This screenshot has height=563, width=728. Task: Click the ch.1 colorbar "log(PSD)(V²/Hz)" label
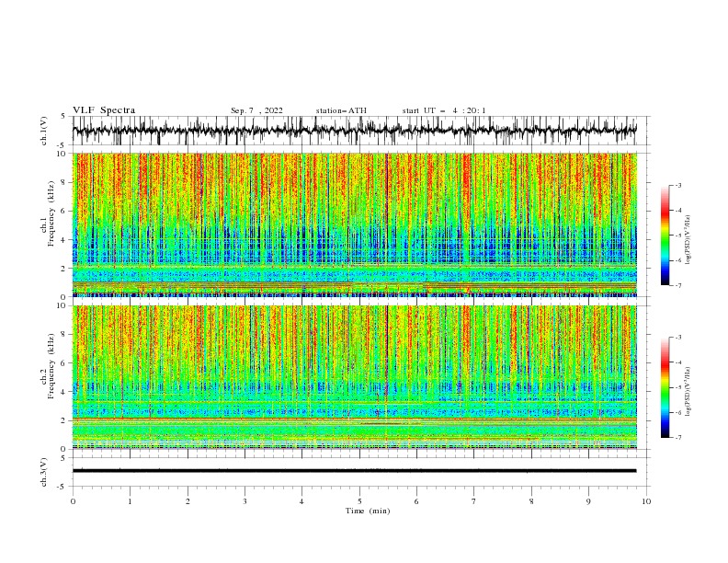click(x=688, y=240)
